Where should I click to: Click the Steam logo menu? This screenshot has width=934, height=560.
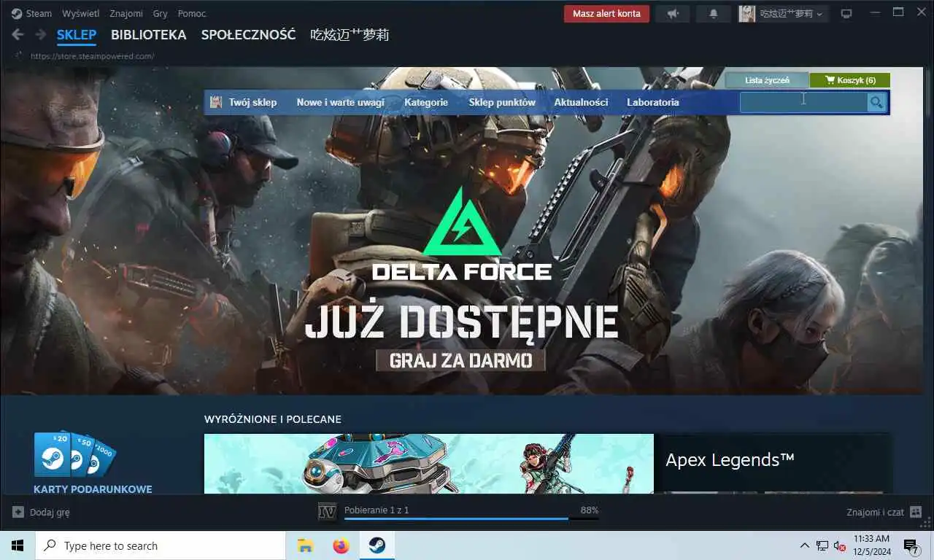coord(31,13)
